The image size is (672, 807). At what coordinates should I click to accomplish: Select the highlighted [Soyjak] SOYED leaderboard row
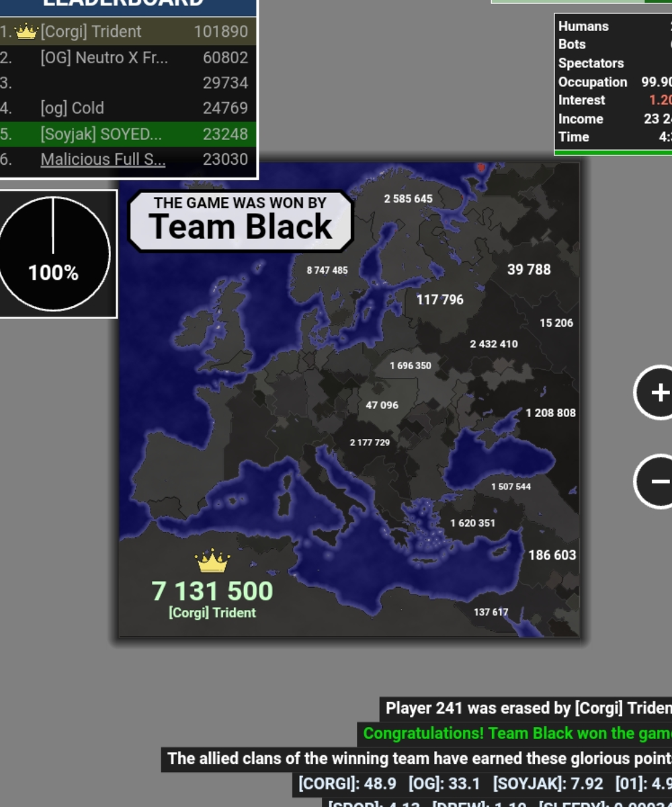[128, 134]
